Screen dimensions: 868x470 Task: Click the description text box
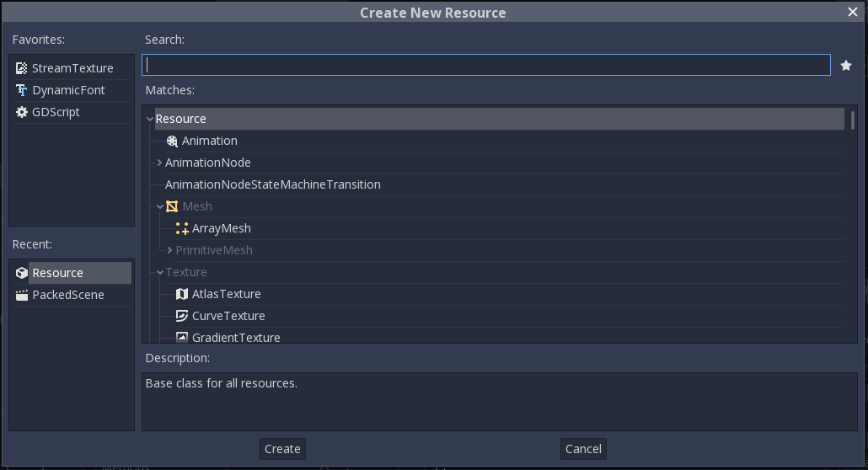pos(500,402)
